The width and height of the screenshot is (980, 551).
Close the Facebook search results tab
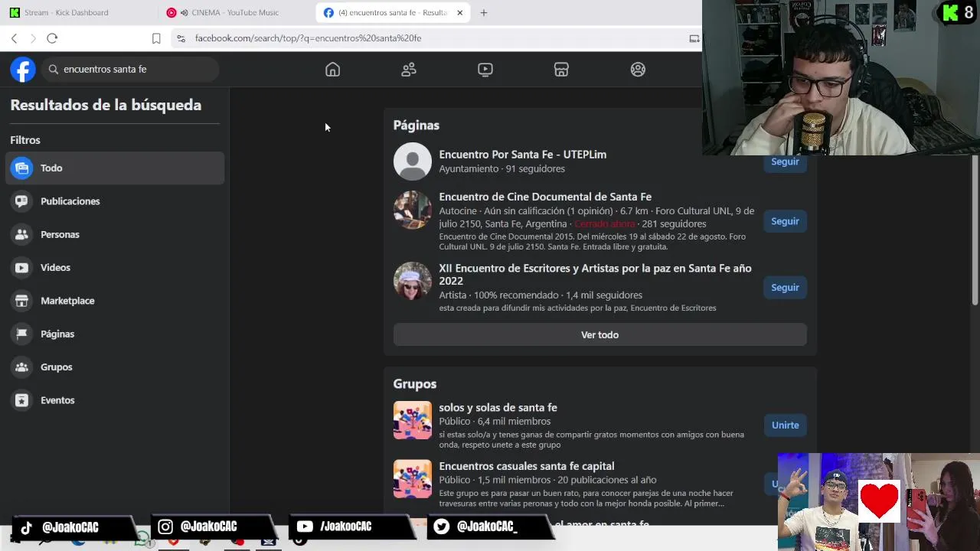[x=459, y=12]
